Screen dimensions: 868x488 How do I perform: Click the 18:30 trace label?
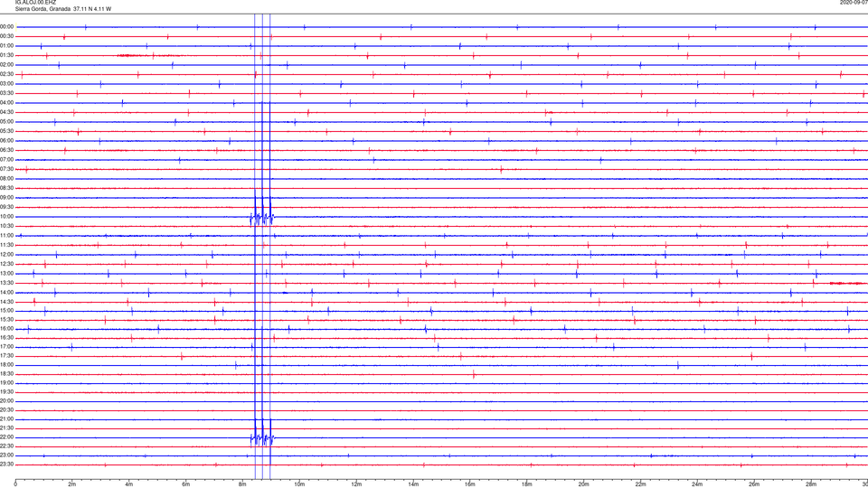7,374
